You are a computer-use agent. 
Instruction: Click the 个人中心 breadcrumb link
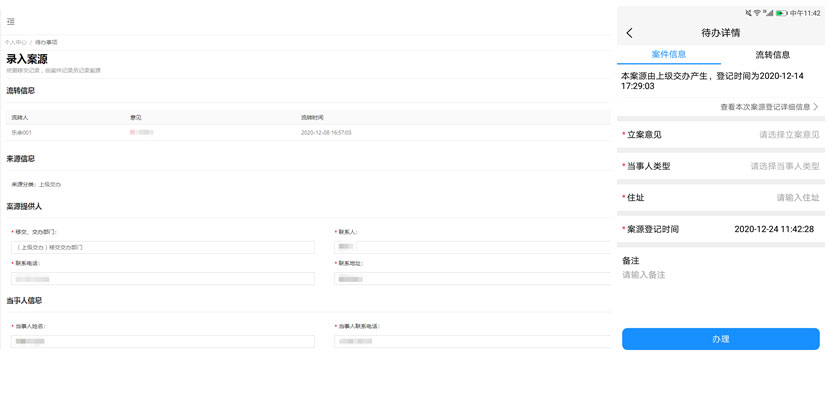coord(15,42)
